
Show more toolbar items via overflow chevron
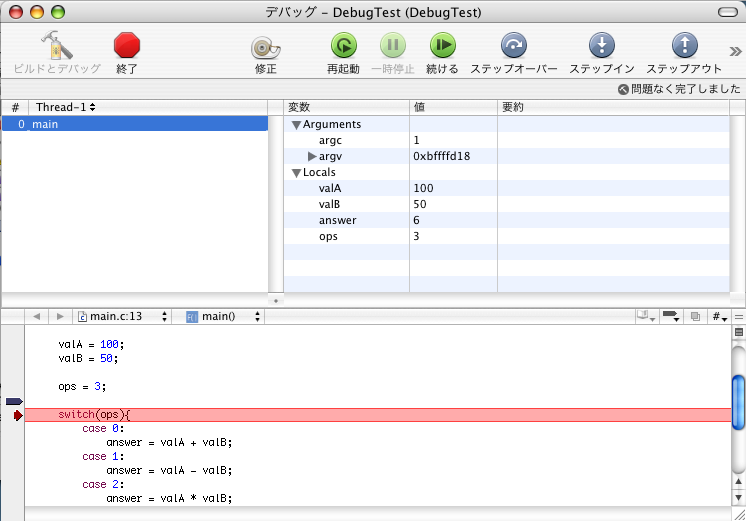coord(736,52)
